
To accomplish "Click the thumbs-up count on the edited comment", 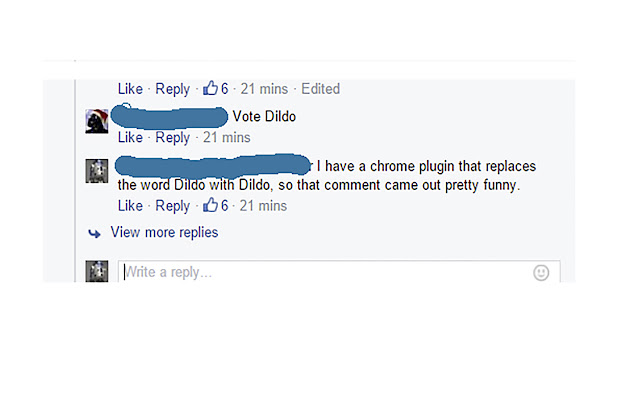I will [x=217, y=89].
